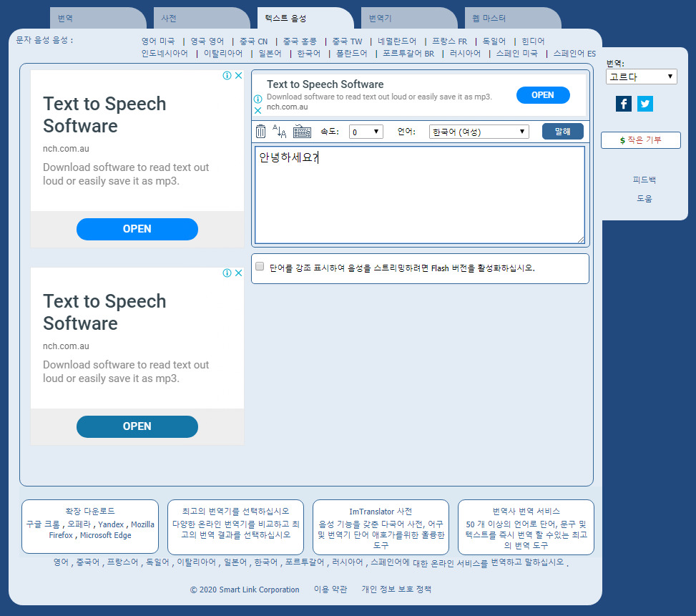Open the 이용 약관 terms link
Screen dimensions: 696x616
(330, 590)
